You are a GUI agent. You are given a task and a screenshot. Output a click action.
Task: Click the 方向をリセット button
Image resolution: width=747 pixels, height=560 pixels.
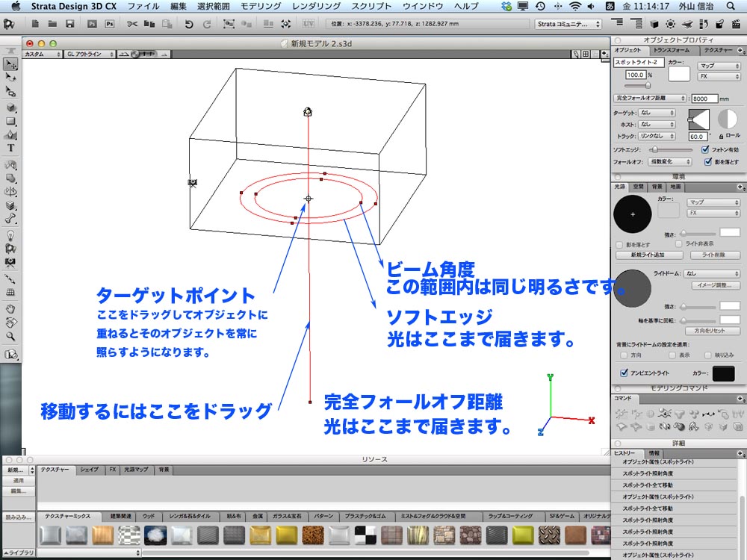point(712,331)
